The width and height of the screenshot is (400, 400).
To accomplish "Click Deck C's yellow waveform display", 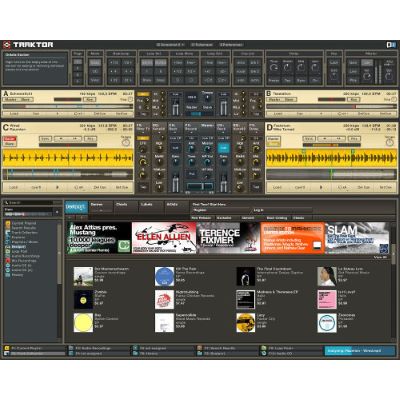I will 68,158.
